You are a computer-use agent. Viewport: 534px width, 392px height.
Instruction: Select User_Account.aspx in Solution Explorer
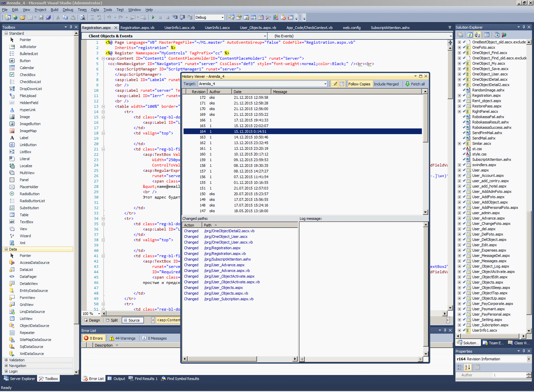click(488, 175)
